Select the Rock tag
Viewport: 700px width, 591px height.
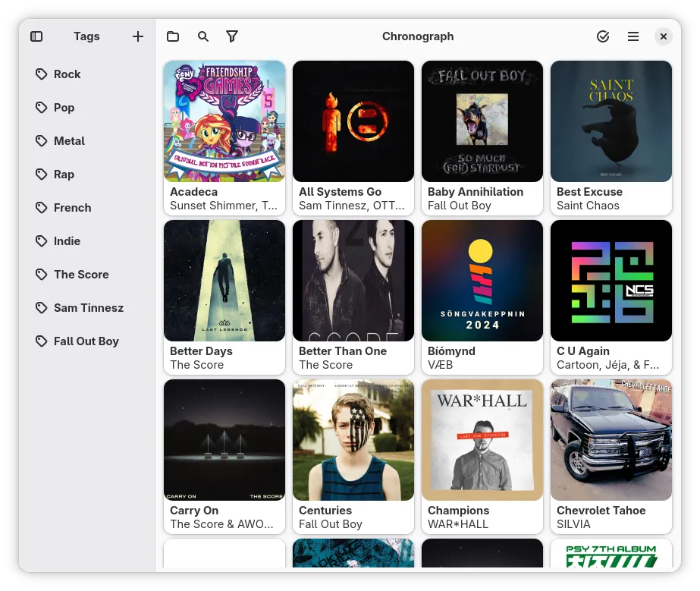87,74
